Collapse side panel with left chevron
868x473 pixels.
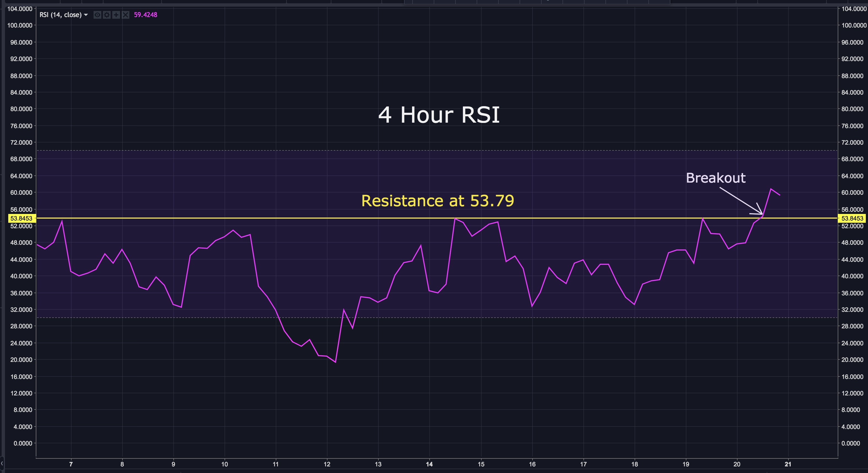(2, 463)
